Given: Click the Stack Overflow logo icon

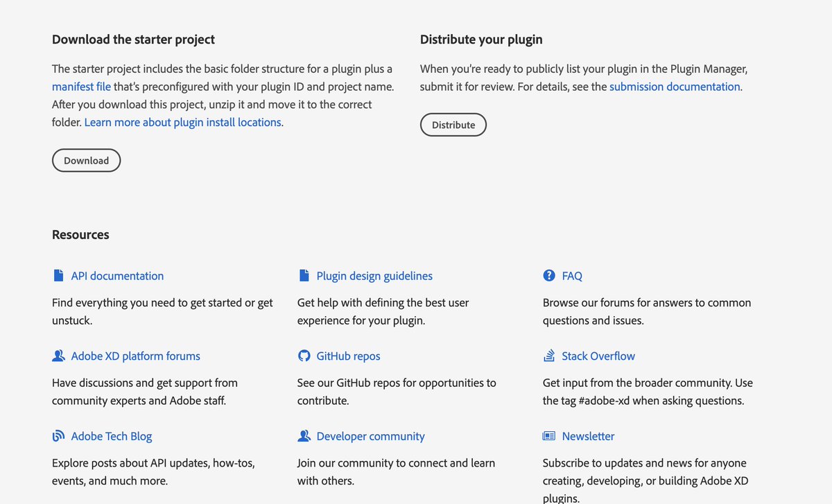Looking at the screenshot, I should [x=549, y=356].
